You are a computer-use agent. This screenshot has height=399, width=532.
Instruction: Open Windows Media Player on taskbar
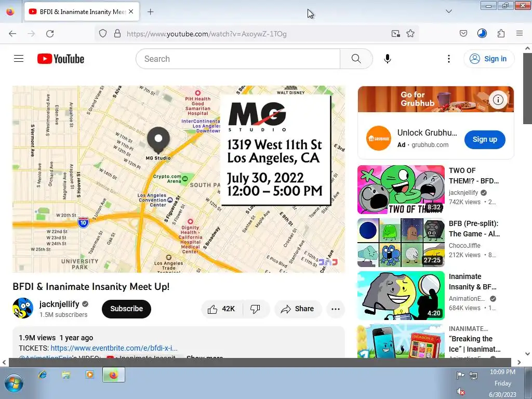[89, 375]
